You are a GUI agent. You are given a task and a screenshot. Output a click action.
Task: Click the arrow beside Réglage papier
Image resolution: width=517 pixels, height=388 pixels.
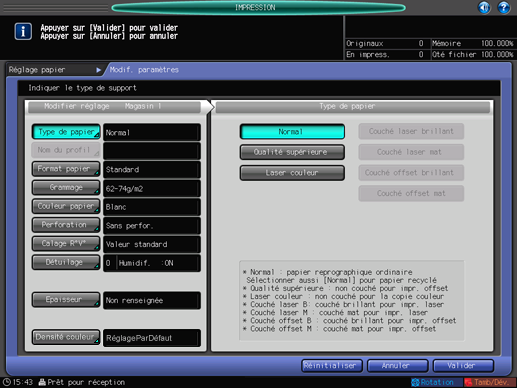point(98,70)
